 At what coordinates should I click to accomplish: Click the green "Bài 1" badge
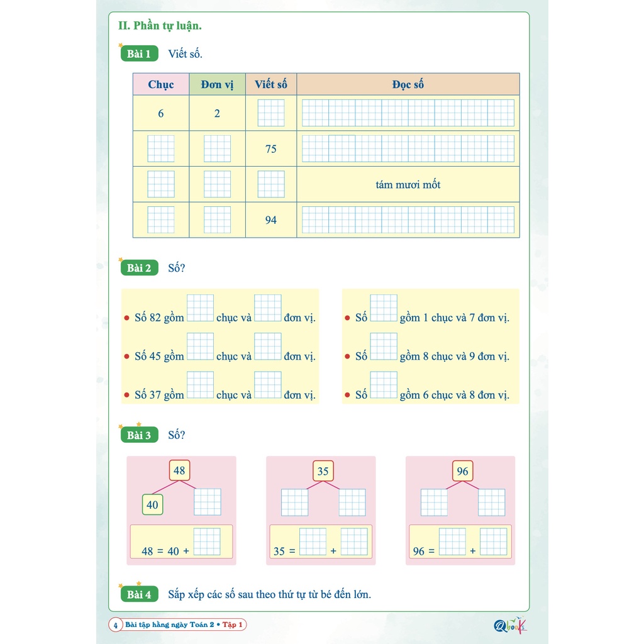coord(139,53)
